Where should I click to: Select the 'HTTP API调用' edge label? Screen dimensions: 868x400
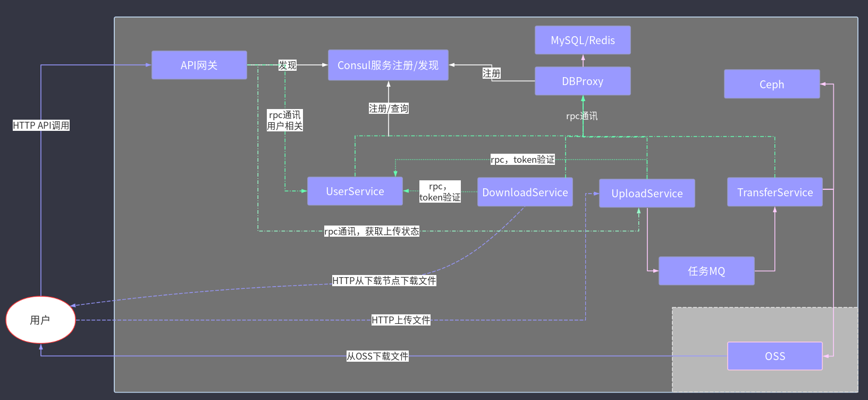click(41, 126)
